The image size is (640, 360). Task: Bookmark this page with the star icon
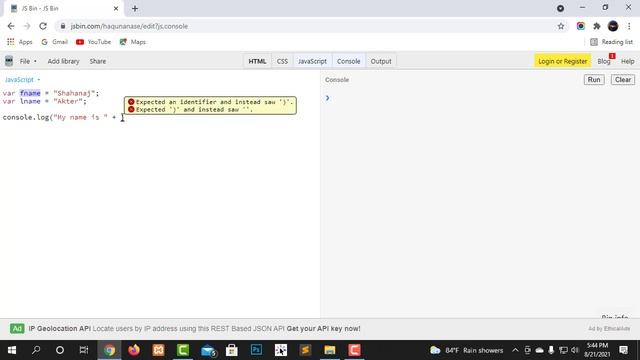(x=561, y=26)
